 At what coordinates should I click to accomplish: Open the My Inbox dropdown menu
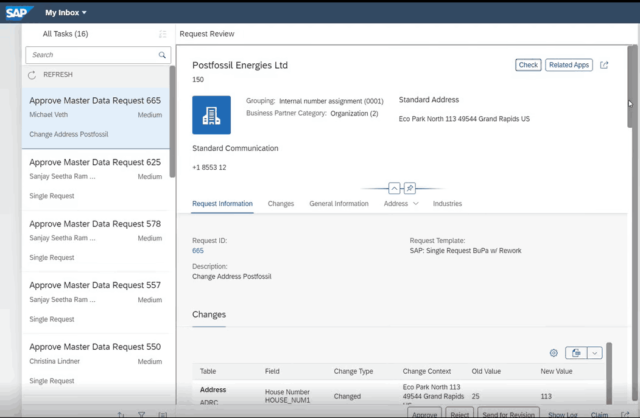point(66,13)
